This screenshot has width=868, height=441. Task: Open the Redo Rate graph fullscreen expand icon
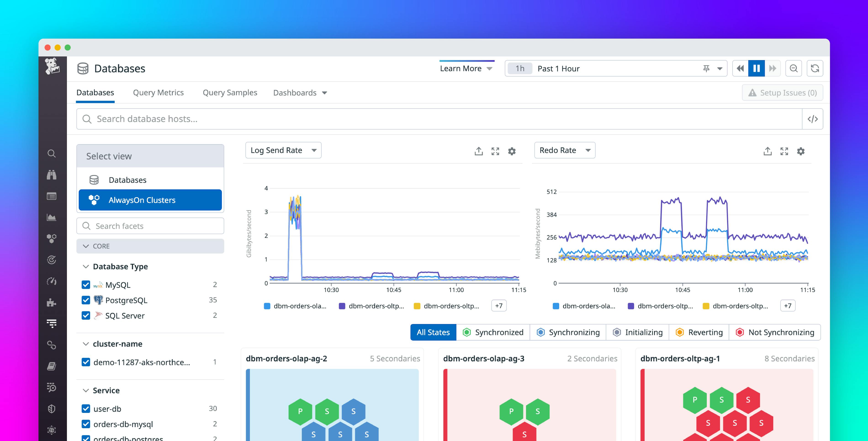click(784, 151)
